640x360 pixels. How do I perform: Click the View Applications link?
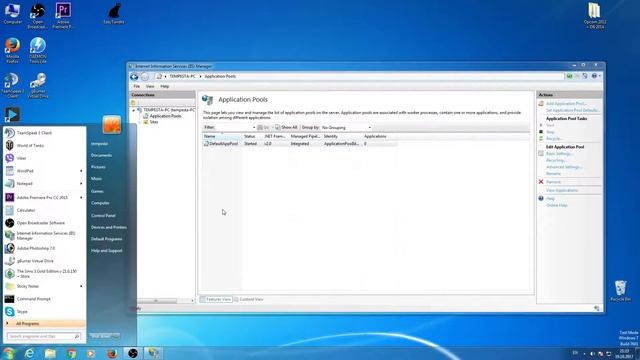click(562, 190)
